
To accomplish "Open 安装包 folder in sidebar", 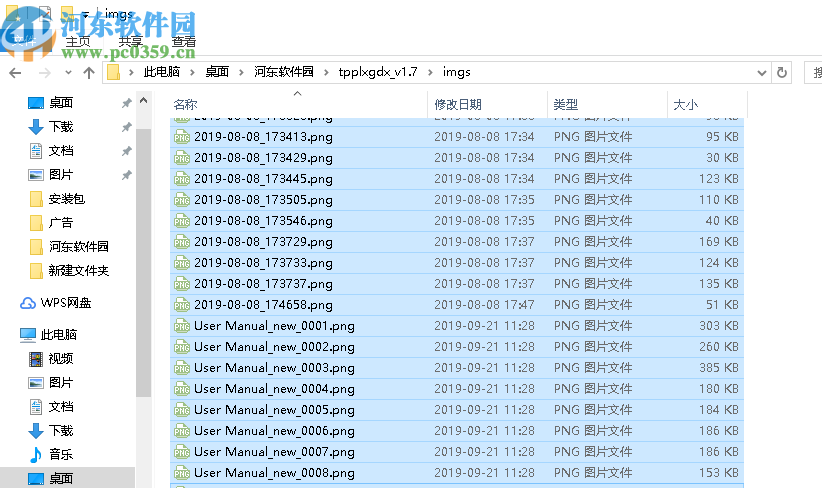I will click(67, 199).
